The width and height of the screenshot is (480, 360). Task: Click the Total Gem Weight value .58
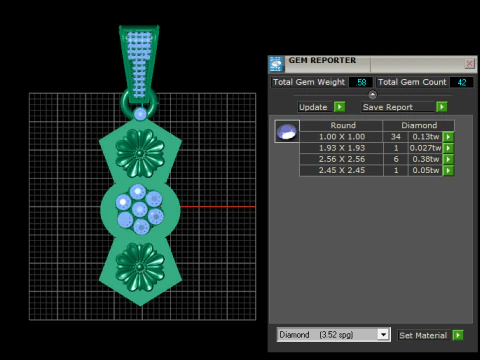coord(361,82)
